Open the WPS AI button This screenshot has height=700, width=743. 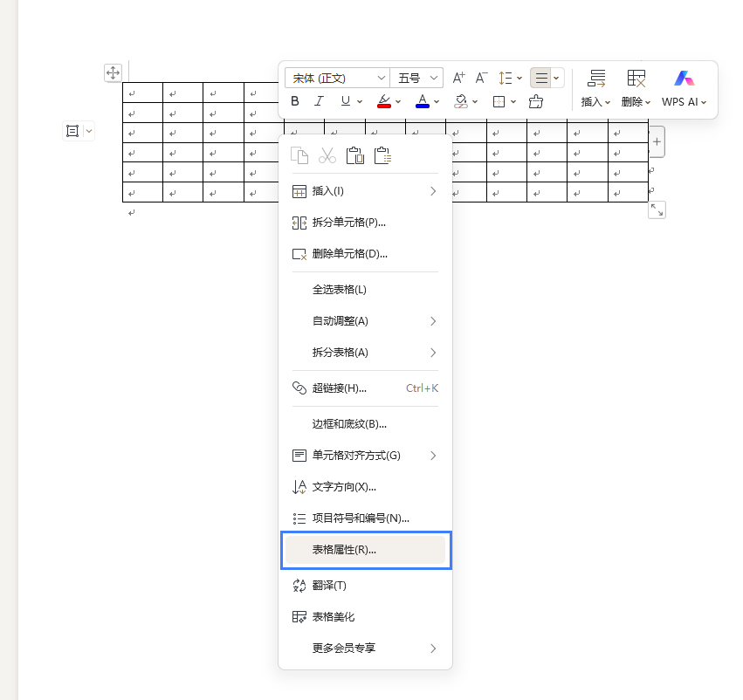[x=685, y=88]
